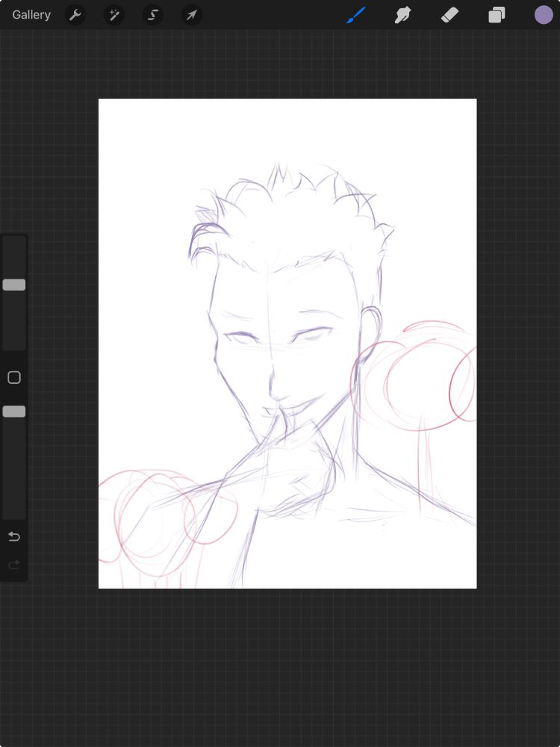The width and height of the screenshot is (560, 747).
Task: Open the Selection tool
Action: pos(153,15)
